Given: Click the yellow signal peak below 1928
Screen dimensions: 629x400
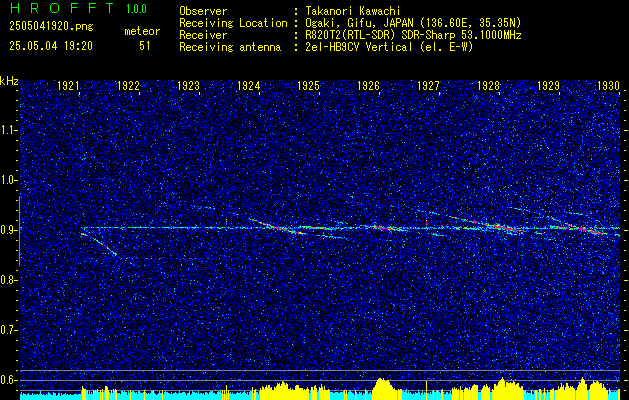Looking at the screenshot, I should 503,388.
